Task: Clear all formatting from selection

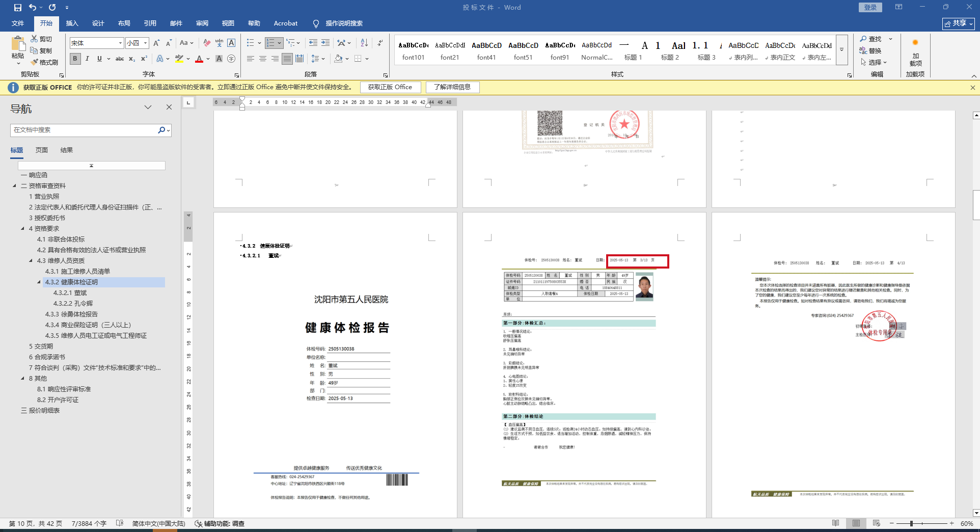Action: pos(207,43)
